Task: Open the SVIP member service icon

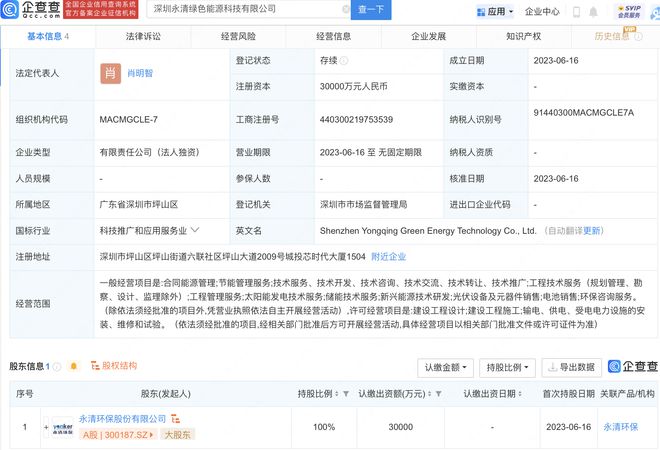Action: coord(629,11)
